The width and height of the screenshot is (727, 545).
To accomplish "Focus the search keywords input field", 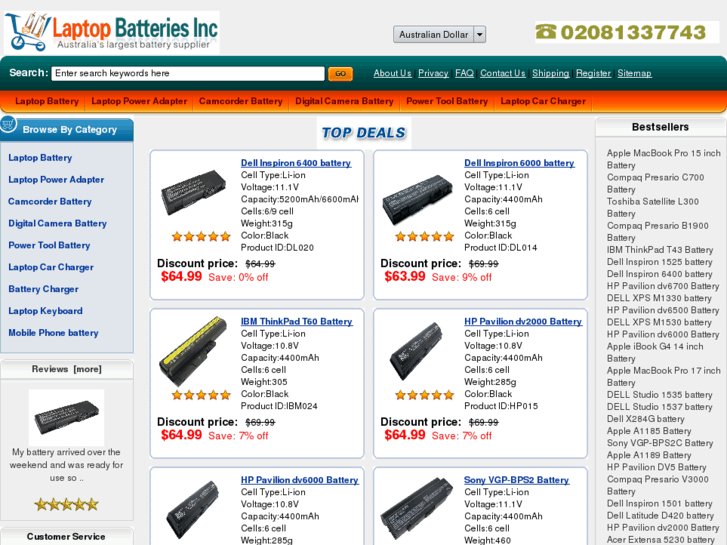I will click(188, 73).
